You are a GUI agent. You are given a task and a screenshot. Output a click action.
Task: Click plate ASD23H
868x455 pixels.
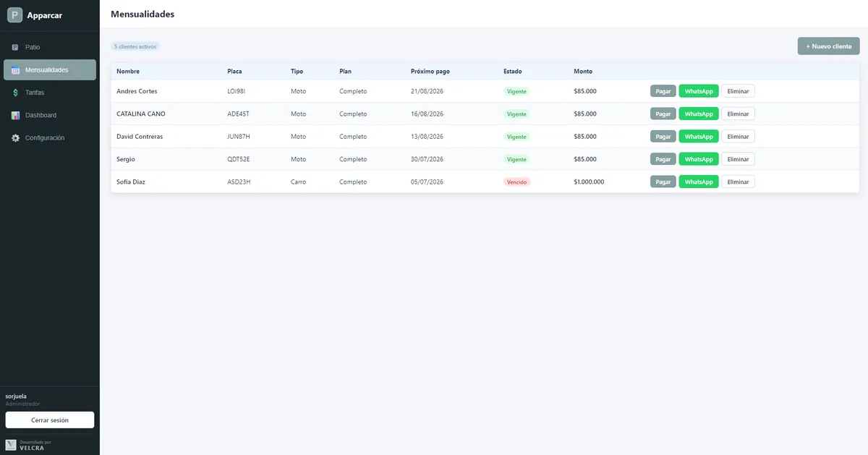coord(239,182)
